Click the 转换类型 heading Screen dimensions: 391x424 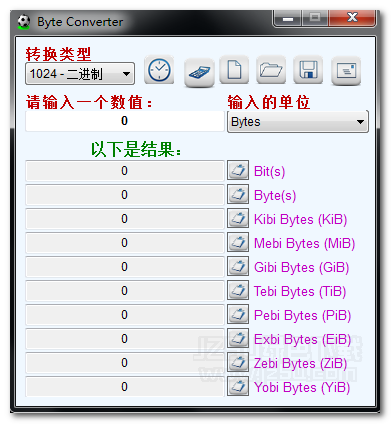pos(58,54)
